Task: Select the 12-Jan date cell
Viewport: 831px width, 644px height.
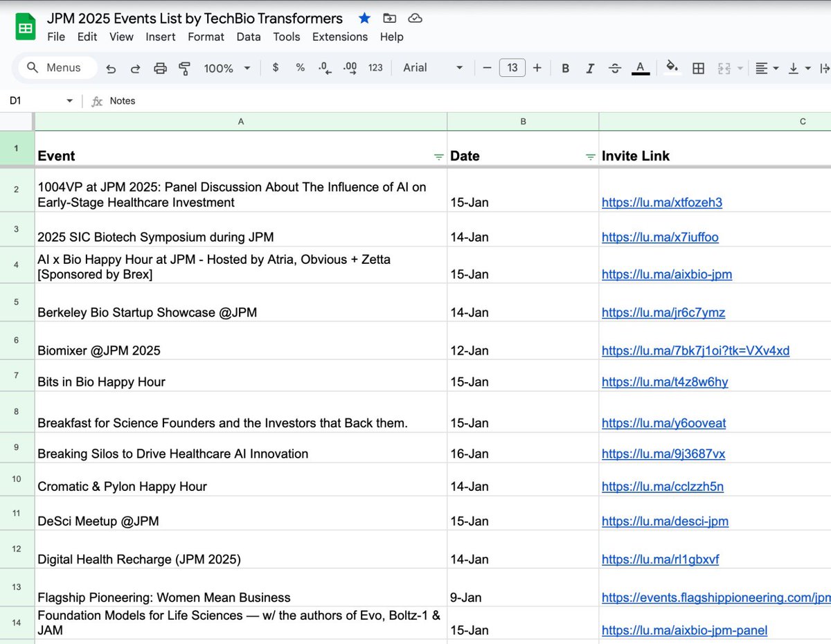Action: click(523, 340)
